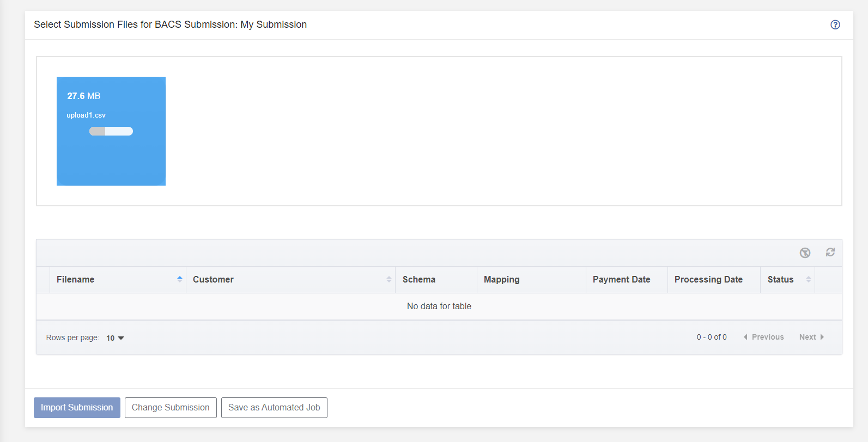
Task: Open Rows per page dropdown
Action: (x=115, y=338)
